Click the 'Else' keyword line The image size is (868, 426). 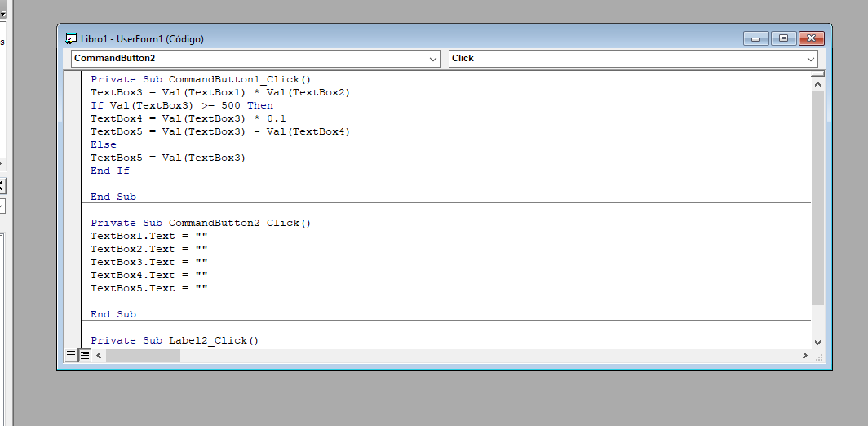tap(104, 144)
